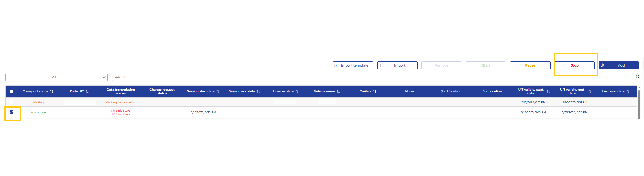Sort by Trailers arrows icon

coord(374,91)
